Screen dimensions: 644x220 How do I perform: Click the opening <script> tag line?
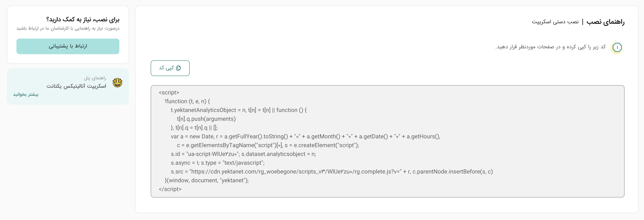[169, 92]
